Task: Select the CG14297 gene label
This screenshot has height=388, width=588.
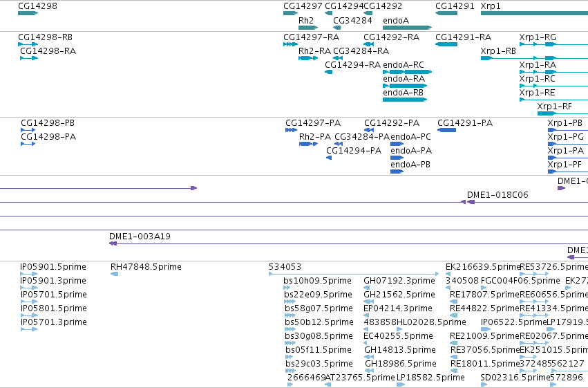Action: point(303,6)
